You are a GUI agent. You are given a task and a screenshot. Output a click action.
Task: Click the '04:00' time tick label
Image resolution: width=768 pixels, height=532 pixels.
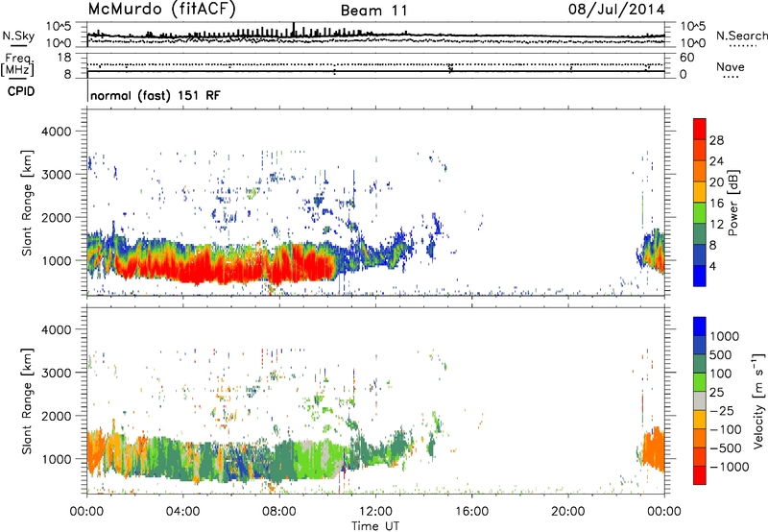pyautogui.click(x=182, y=512)
